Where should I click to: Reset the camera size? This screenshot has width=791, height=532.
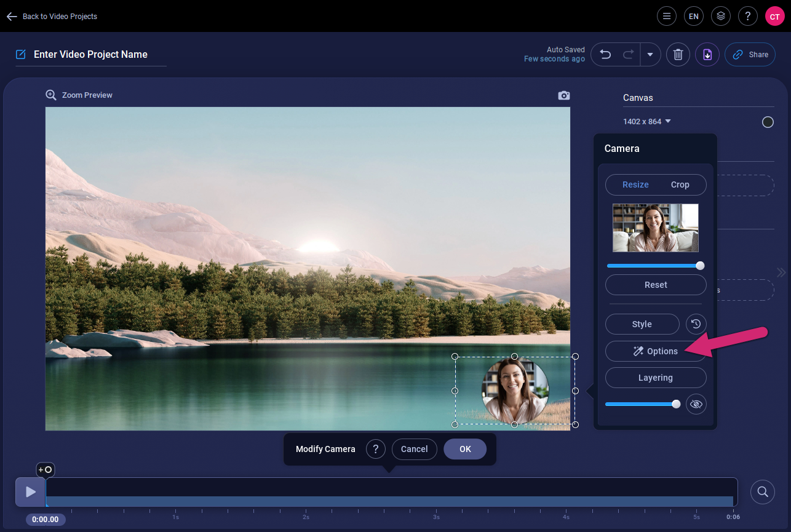[656, 285]
